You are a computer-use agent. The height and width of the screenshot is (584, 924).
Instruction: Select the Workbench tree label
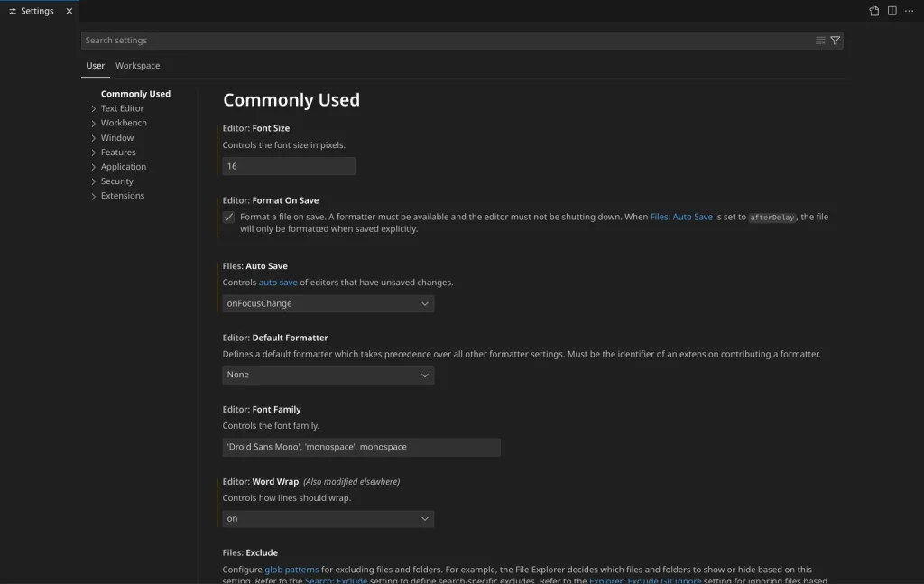click(x=124, y=123)
